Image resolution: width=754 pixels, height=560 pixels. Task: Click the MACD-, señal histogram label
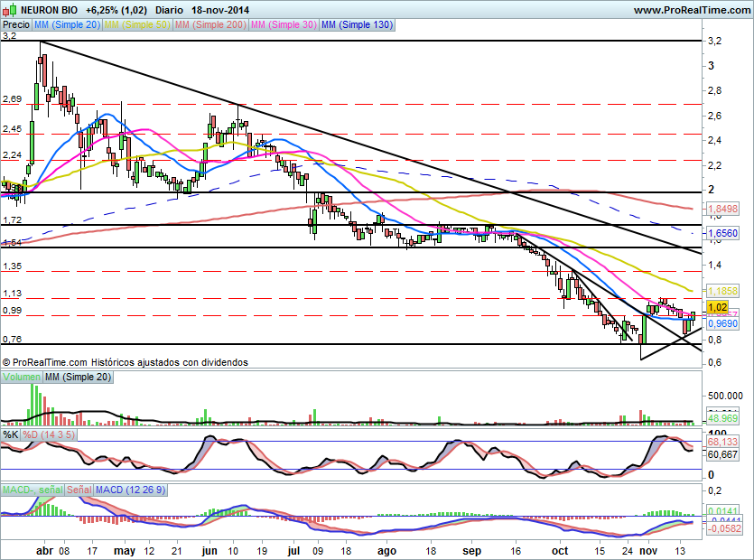(x=31, y=489)
